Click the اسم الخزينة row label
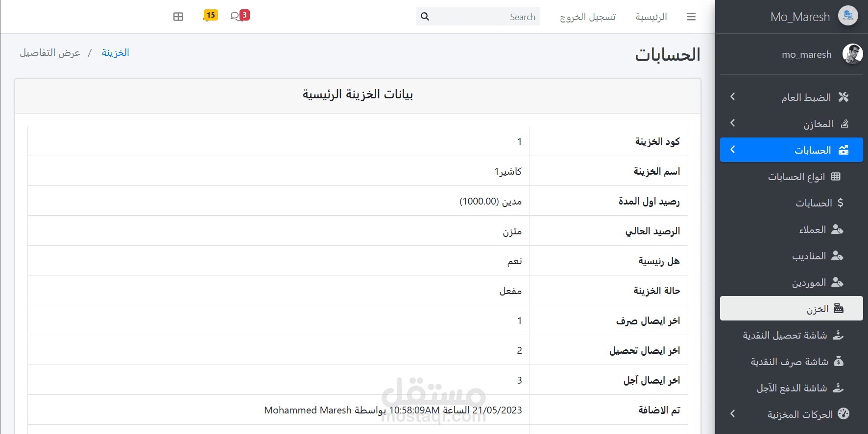This screenshot has height=434, width=868. click(x=657, y=171)
